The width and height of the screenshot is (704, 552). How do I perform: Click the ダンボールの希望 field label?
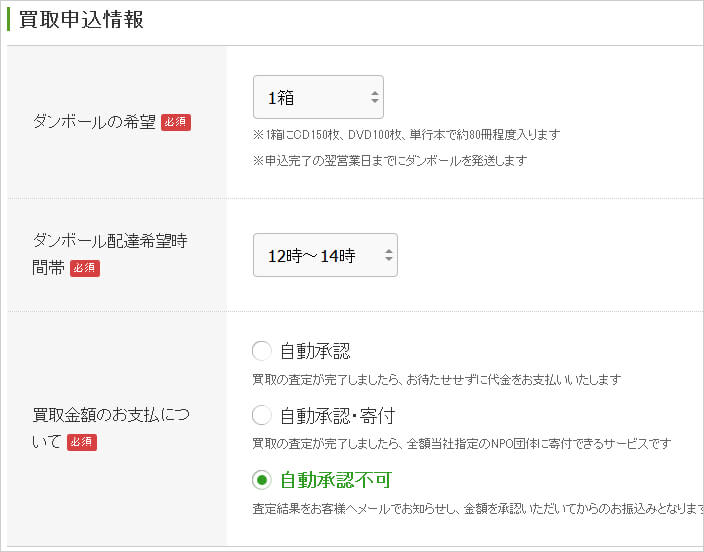(94, 122)
